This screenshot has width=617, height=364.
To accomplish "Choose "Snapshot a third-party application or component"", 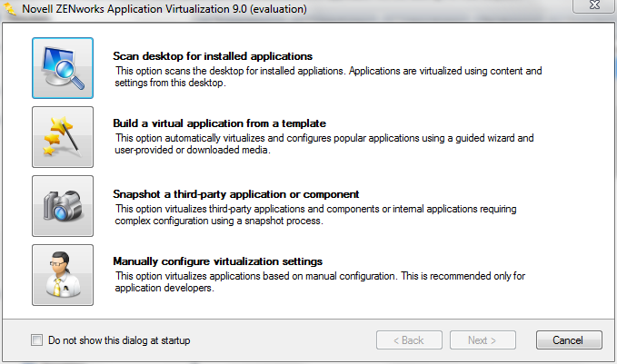I will (x=236, y=193).
